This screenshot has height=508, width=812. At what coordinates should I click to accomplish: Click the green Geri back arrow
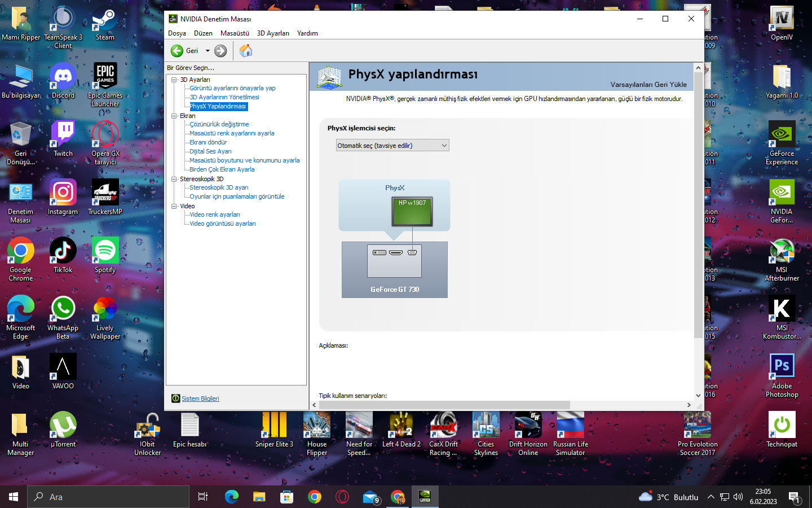(x=177, y=51)
